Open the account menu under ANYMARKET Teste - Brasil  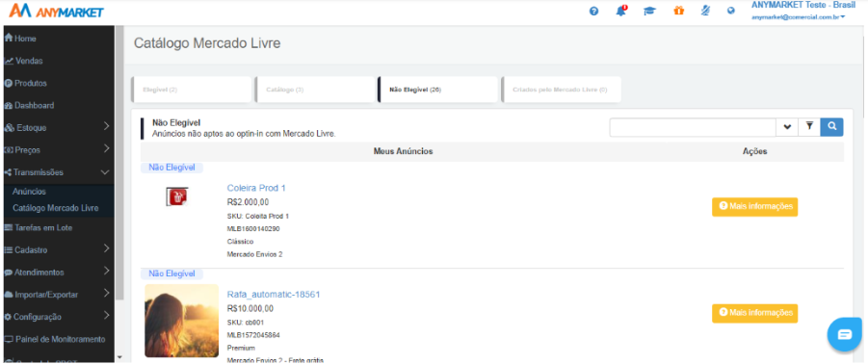click(798, 17)
